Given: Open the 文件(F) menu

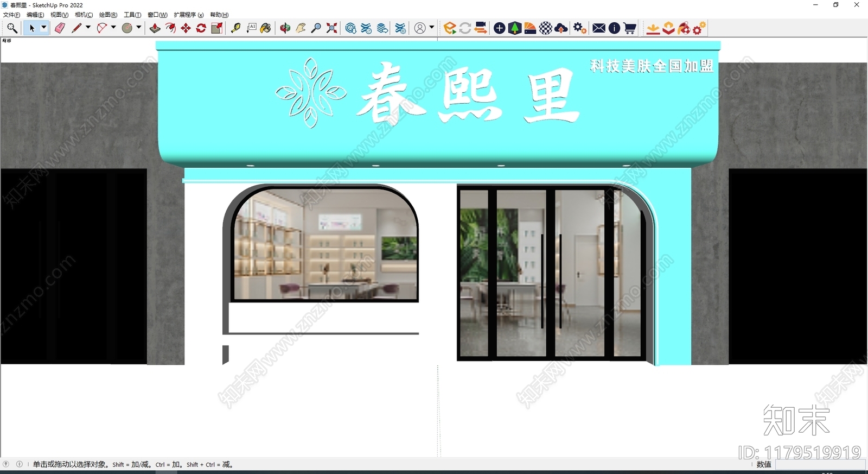Looking at the screenshot, I should 11,15.
